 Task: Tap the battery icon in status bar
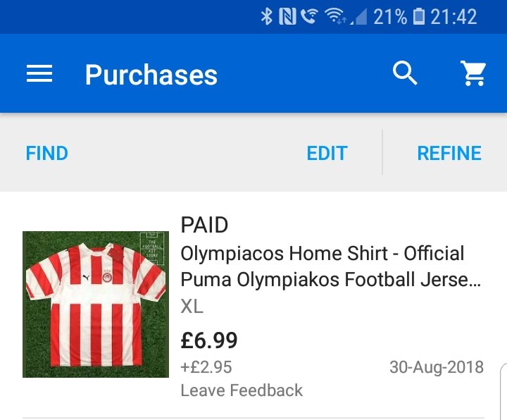(419, 16)
